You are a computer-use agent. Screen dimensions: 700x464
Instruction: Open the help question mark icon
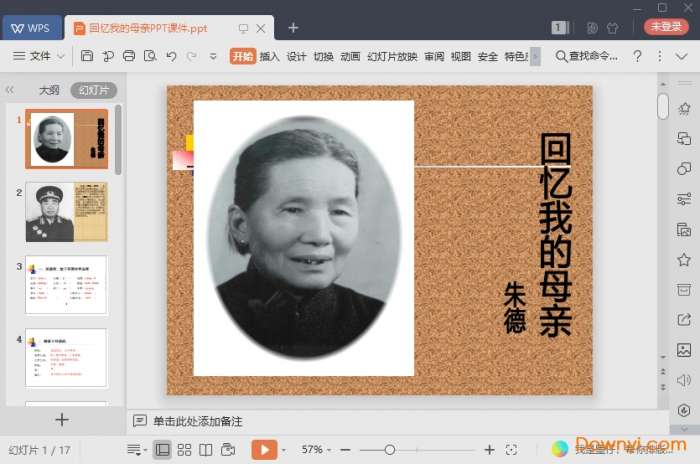(x=637, y=56)
